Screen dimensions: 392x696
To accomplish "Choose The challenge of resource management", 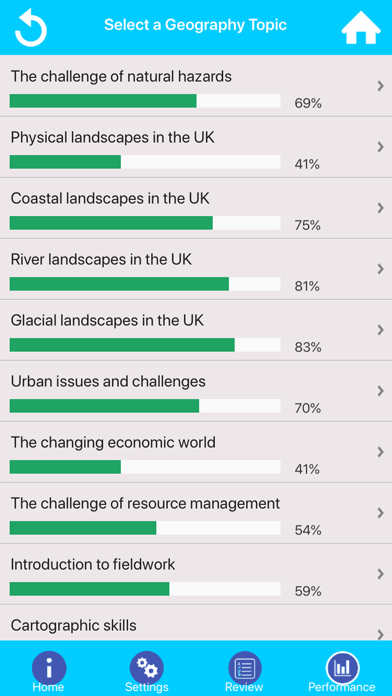I will (x=196, y=513).
